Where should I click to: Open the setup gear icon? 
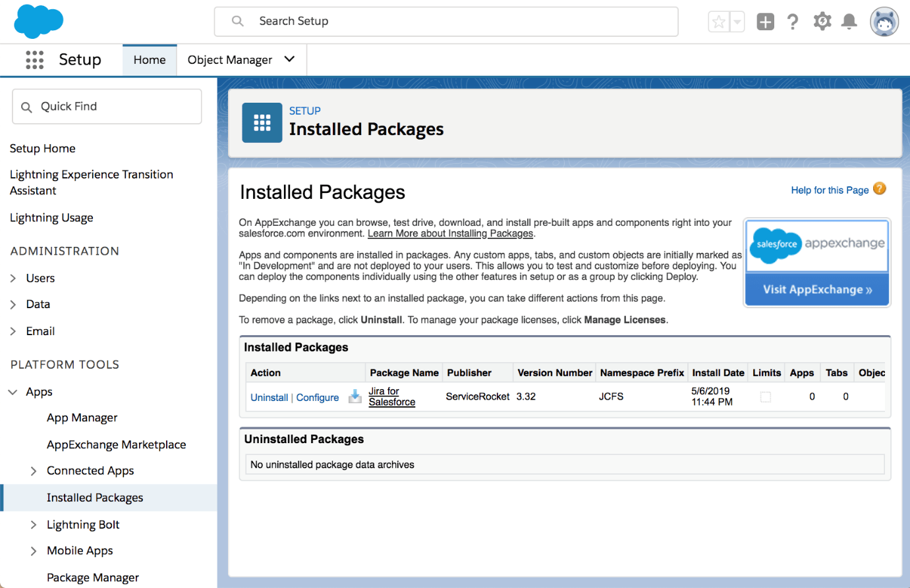pyautogui.click(x=822, y=22)
